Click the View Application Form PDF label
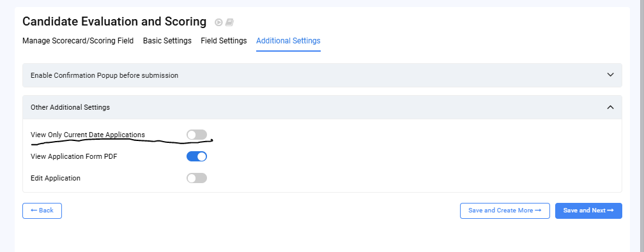 [x=74, y=156]
